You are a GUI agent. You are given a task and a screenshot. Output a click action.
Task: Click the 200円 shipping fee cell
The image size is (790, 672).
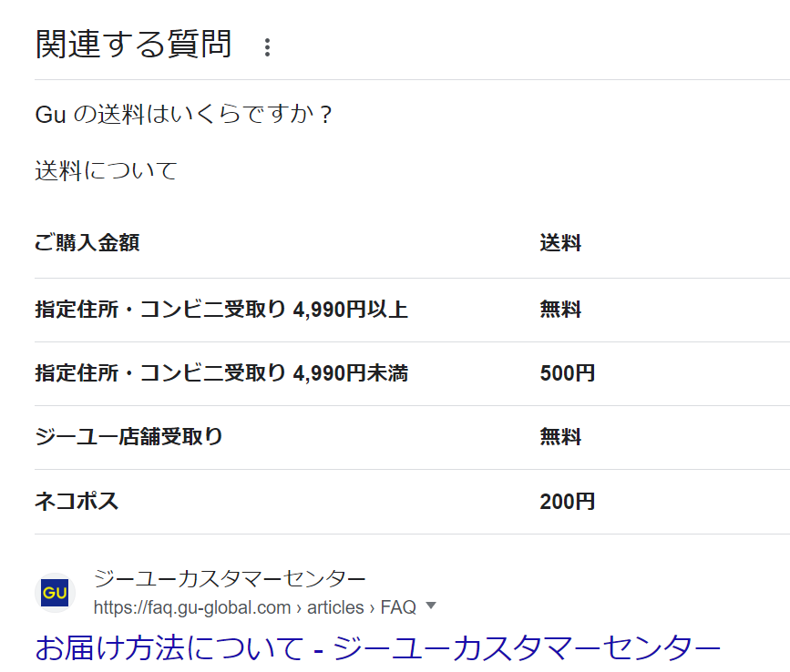point(568,502)
